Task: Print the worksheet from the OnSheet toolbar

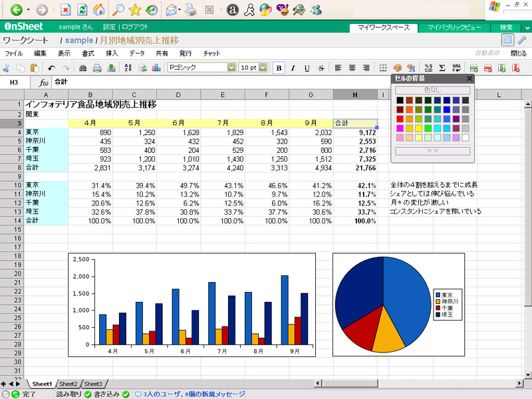Action: coord(97,68)
